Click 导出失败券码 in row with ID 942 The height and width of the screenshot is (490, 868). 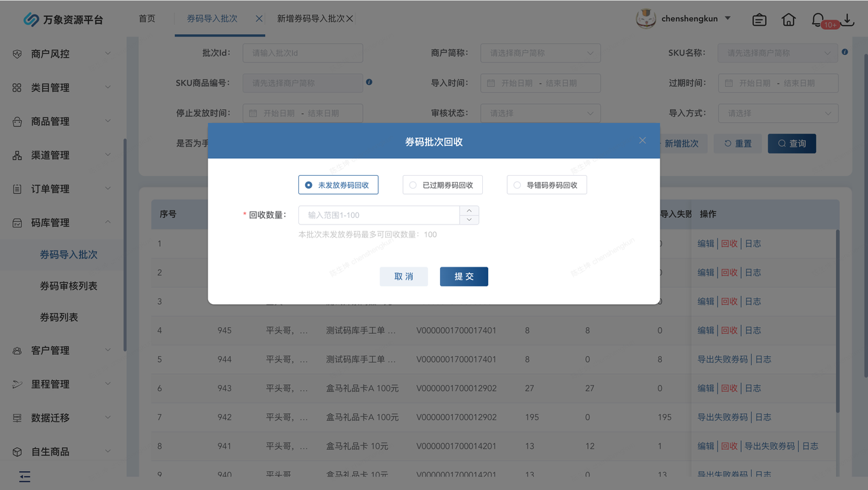[x=722, y=417]
